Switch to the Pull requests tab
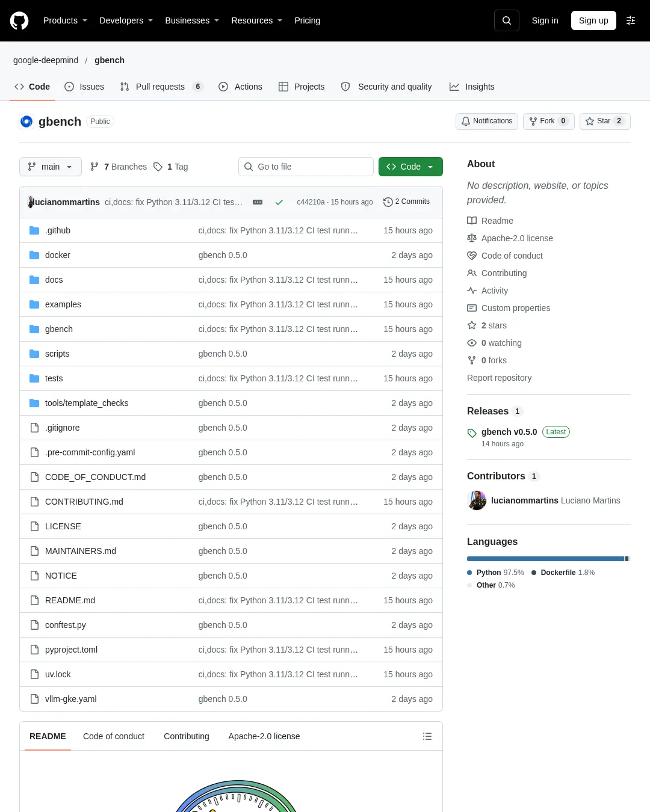Screen dimensions: 650x812 click(161, 87)
